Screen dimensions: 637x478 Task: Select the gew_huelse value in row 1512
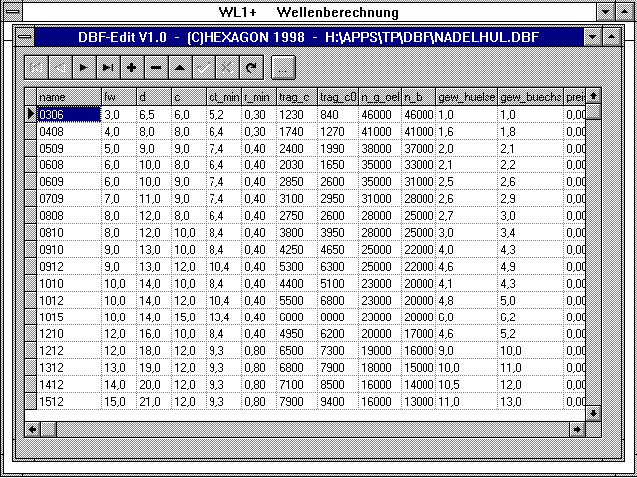pyautogui.click(x=465, y=401)
